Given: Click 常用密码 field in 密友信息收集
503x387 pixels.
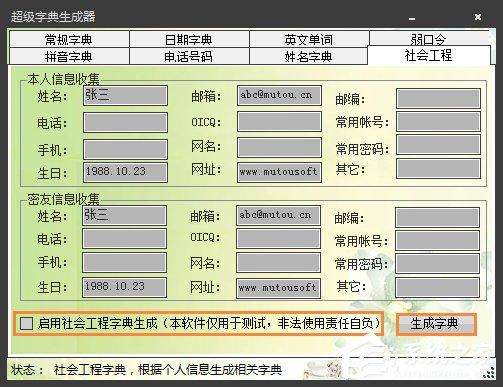Looking at the screenshot, I should coord(438,263).
